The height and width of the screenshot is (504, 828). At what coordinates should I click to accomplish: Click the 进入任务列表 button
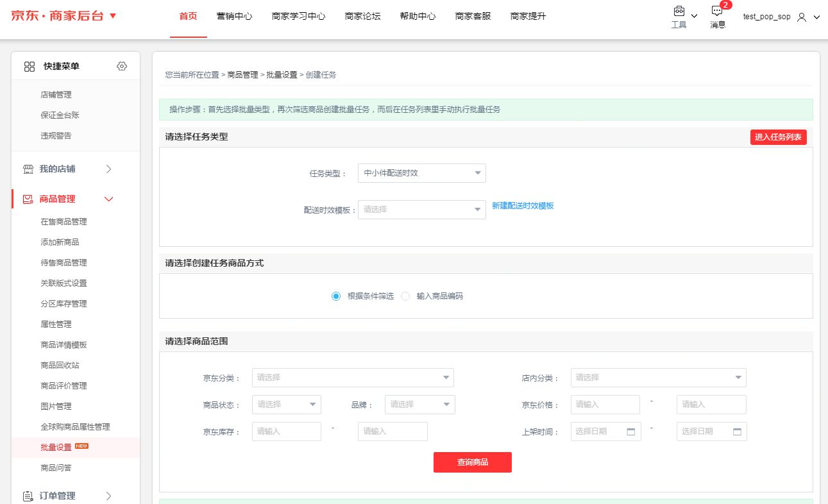[779, 137]
